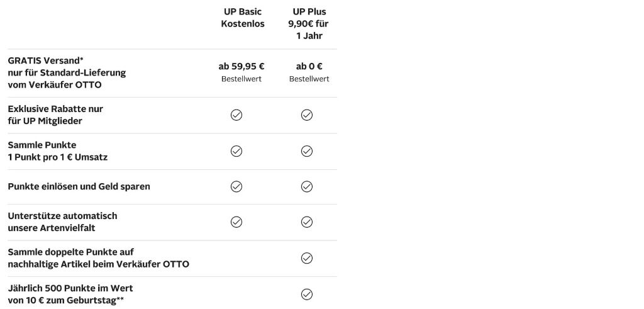The width and height of the screenshot is (644, 309).
Task: Select the UP Basic Kostenlos column header
Action: click(x=243, y=18)
